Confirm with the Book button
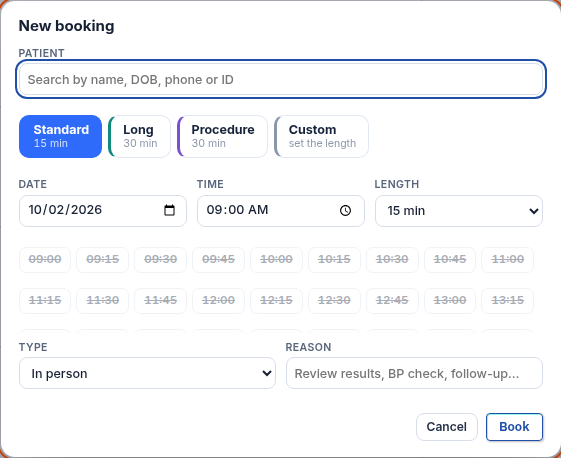This screenshot has width=561, height=458. pos(514,427)
